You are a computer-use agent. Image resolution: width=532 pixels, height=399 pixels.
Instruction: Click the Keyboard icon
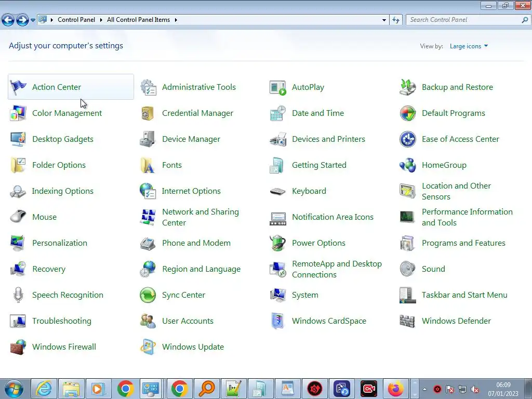coord(278,191)
